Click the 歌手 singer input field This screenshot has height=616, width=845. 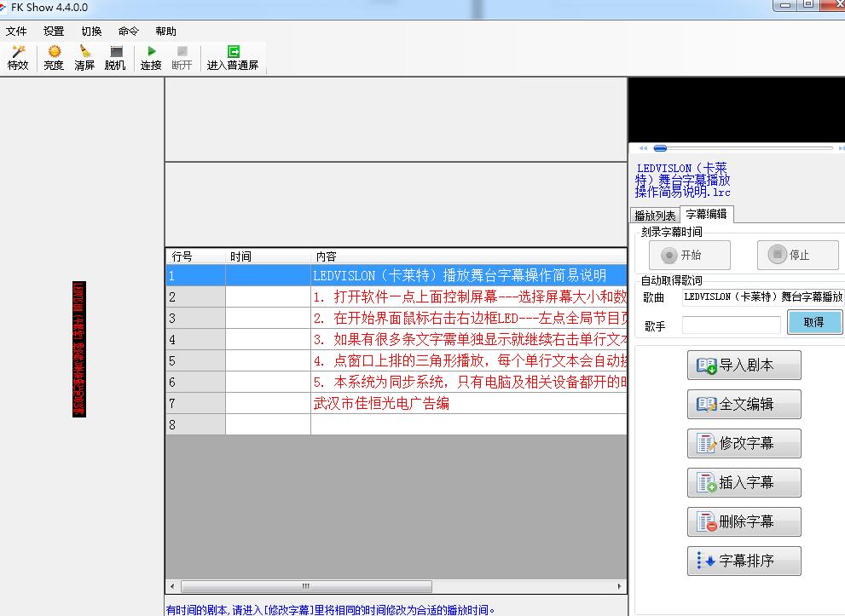point(731,325)
